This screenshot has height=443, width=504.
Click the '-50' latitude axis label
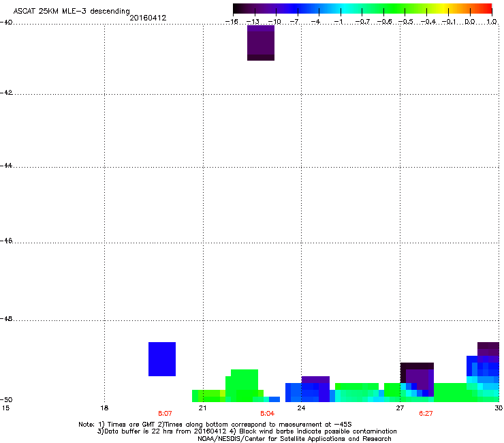pyautogui.click(x=6, y=399)
